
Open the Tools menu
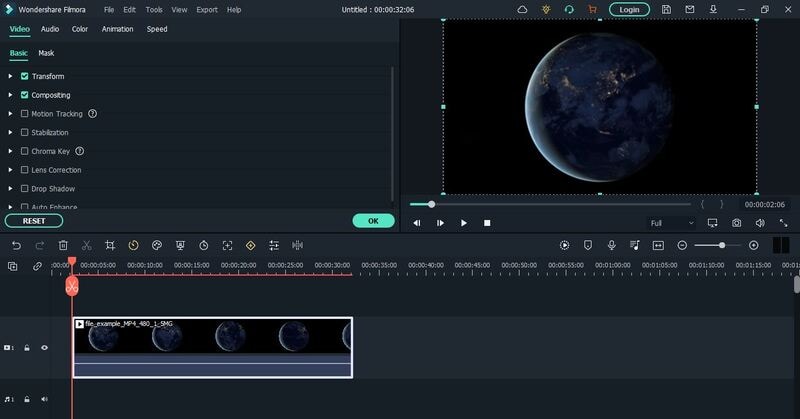154,10
